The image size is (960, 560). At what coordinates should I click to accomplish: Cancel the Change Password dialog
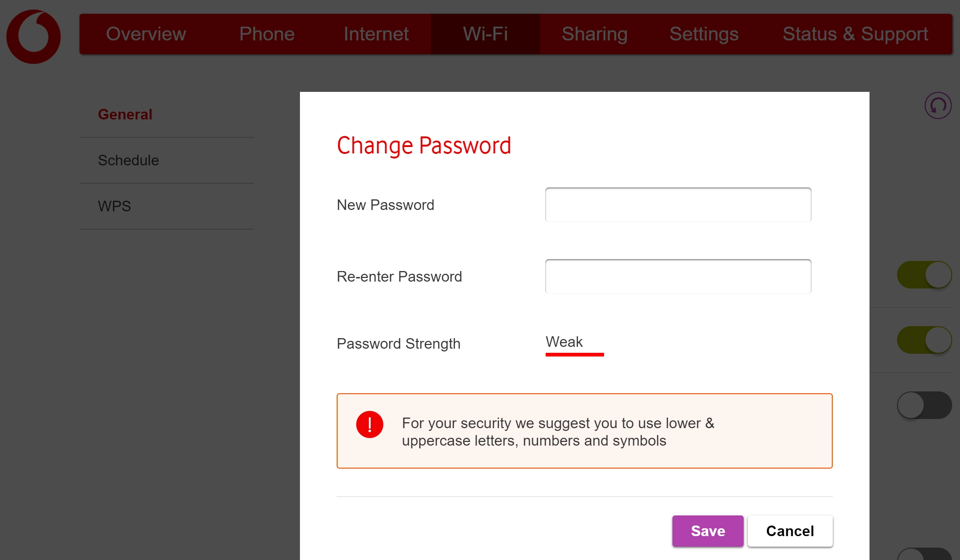[x=790, y=531]
